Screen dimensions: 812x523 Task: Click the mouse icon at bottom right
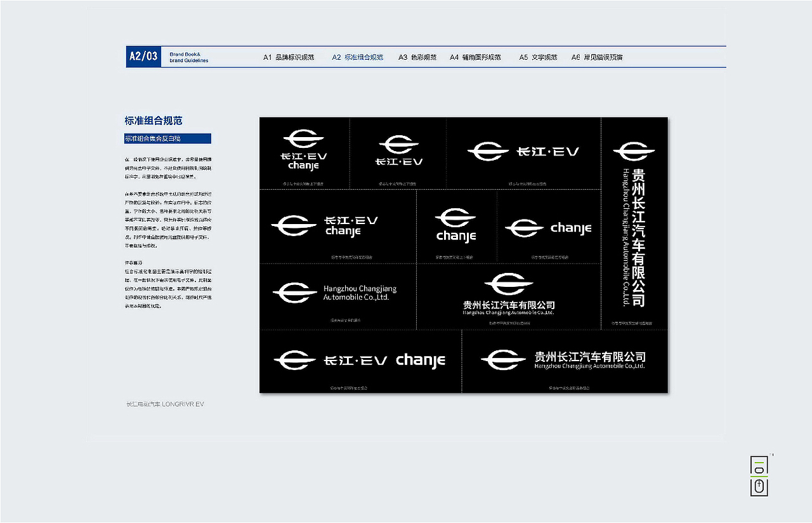(x=759, y=487)
